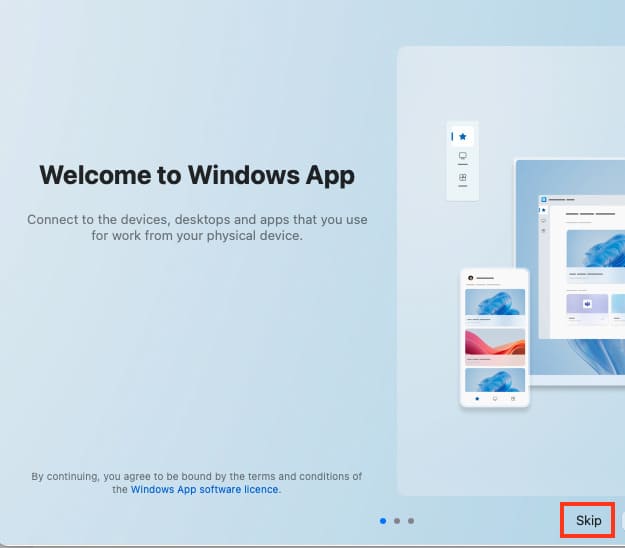The width and height of the screenshot is (625, 548).
Task: Click the Welcome to Windows App heading
Action: pos(197,176)
